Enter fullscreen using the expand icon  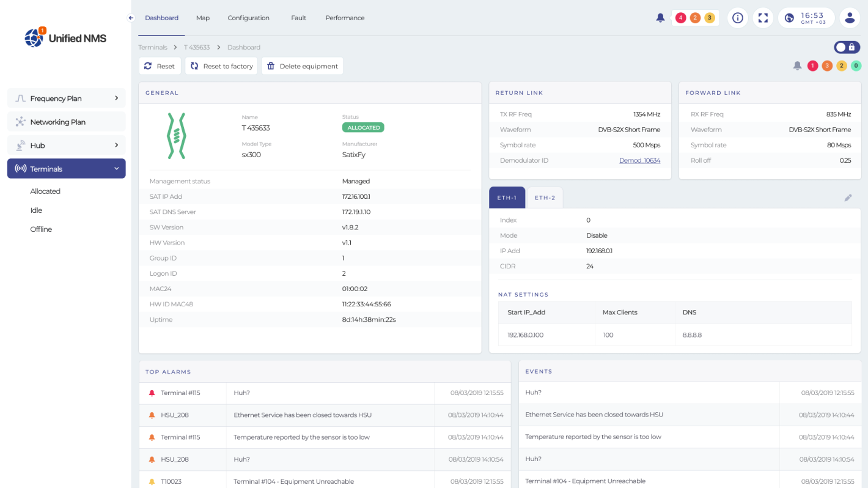(763, 18)
